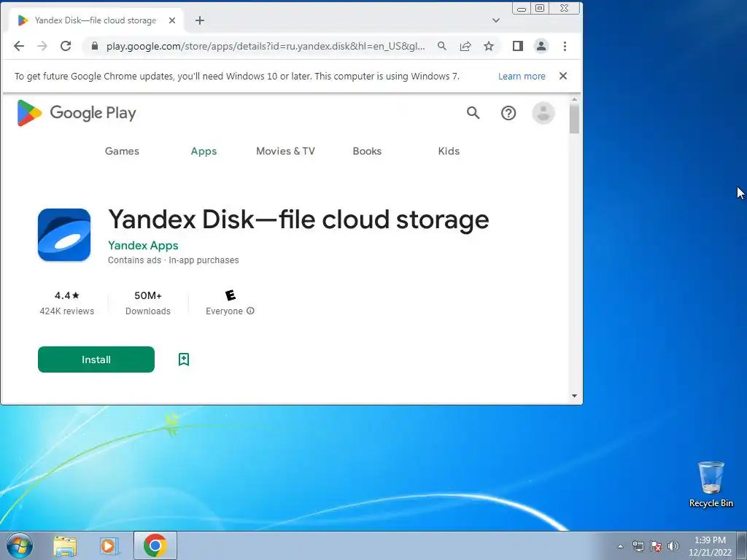Click the 50M+ Downloads text
Image resolution: width=747 pixels, height=560 pixels.
point(147,303)
